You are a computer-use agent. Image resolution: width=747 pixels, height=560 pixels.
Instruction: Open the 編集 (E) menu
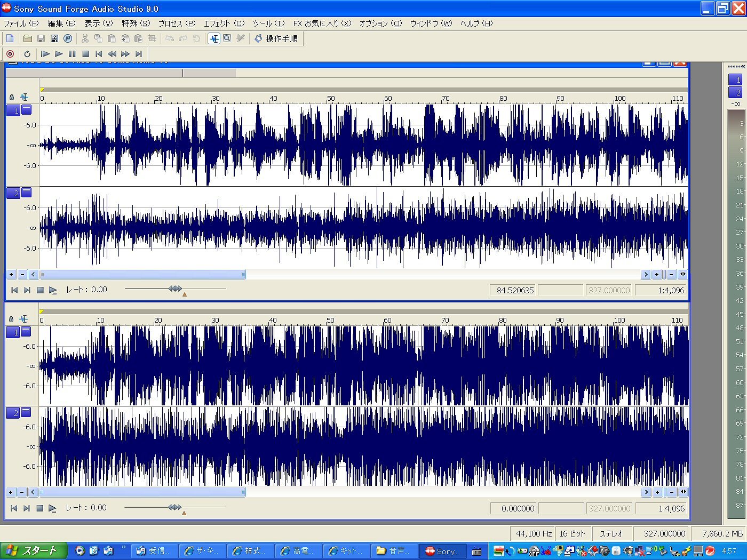coord(61,23)
